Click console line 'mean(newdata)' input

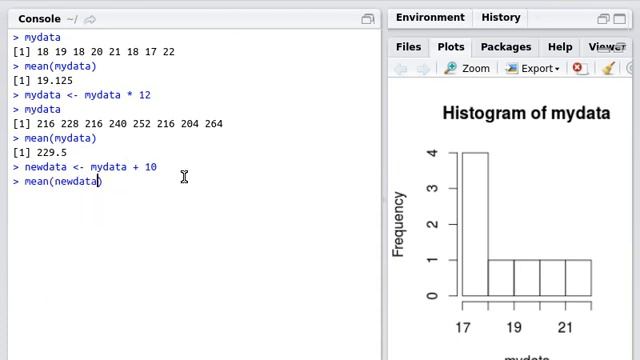pos(63,181)
